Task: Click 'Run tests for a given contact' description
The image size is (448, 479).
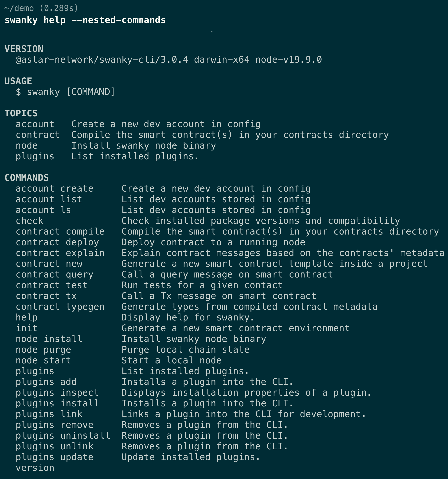Action: pos(202,285)
